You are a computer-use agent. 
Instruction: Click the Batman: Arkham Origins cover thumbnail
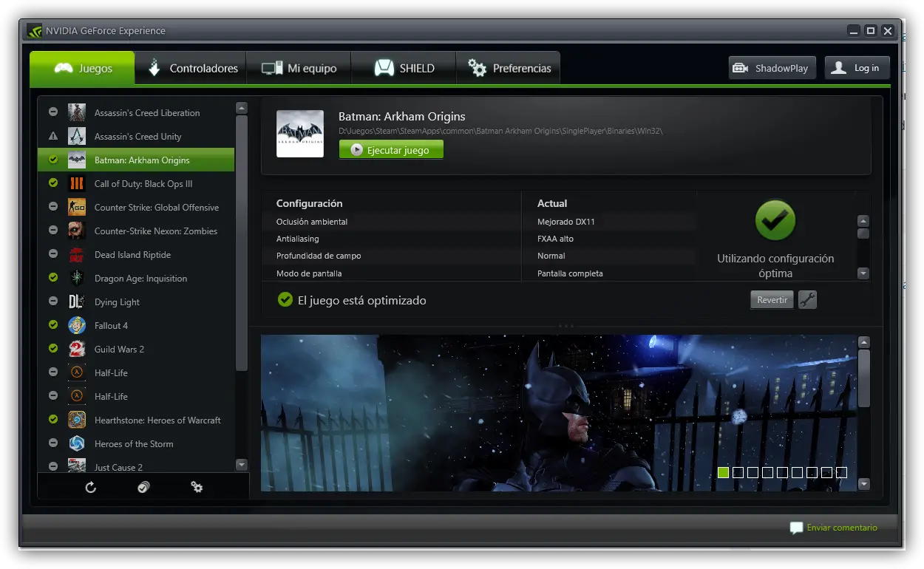[300, 134]
